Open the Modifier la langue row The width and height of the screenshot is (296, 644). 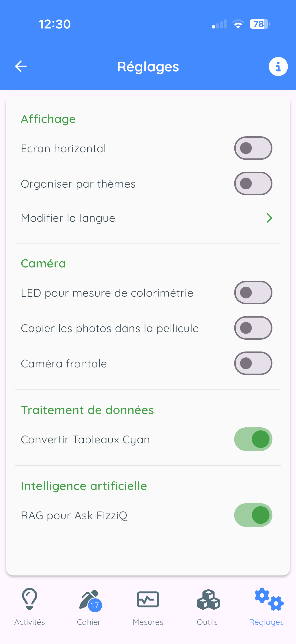148,218
